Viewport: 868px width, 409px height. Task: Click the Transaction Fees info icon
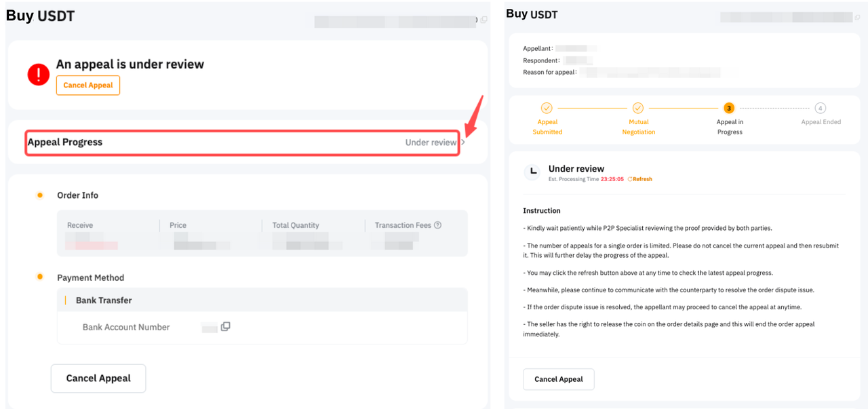pyautogui.click(x=437, y=225)
